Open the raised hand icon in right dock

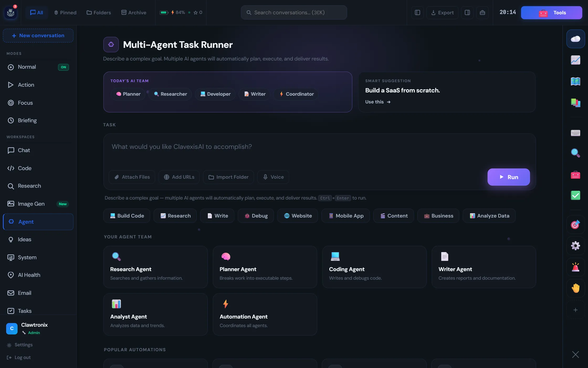click(x=575, y=288)
